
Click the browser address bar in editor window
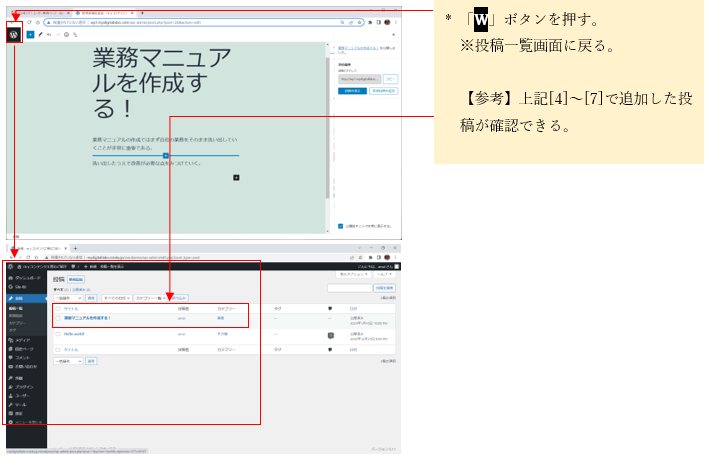tap(200, 21)
